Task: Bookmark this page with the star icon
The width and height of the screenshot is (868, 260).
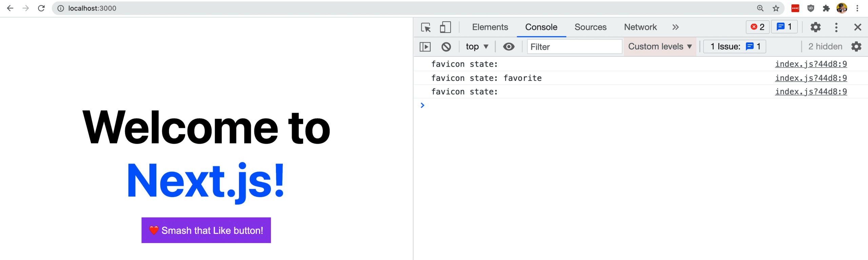Action: click(776, 8)
